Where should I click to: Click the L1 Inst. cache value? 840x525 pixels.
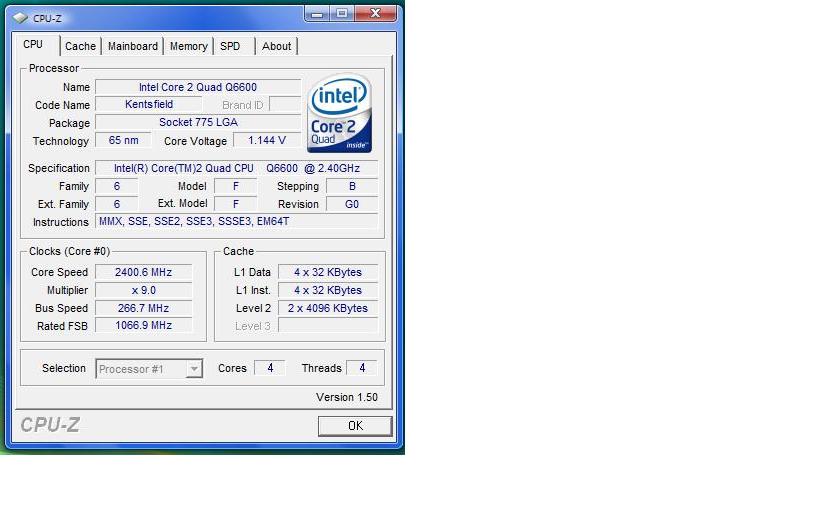coord(328,290)
